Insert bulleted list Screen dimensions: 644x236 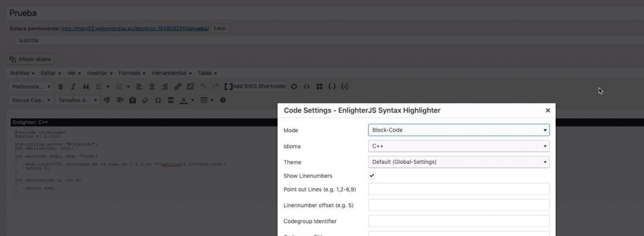pos(98,87)
